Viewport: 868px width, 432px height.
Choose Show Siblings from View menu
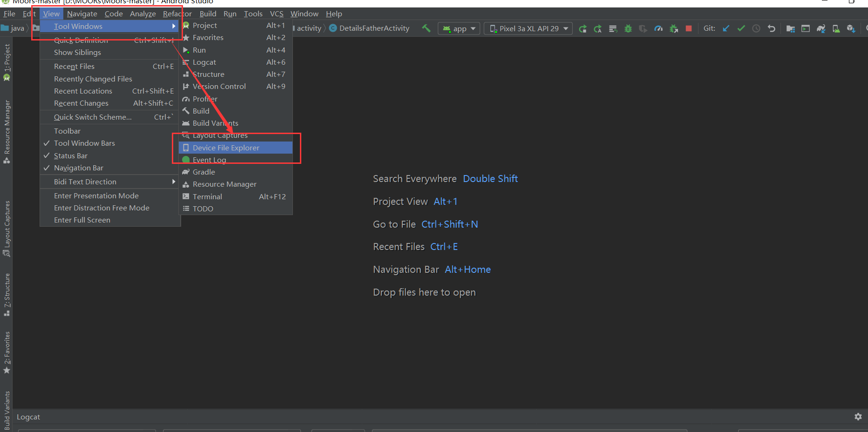coord(110,53)
